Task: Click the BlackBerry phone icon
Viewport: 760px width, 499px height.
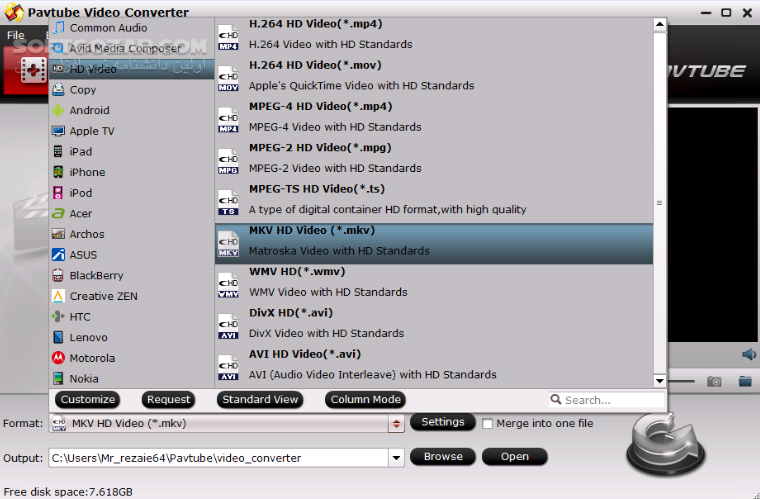Action: coord(58,275)
